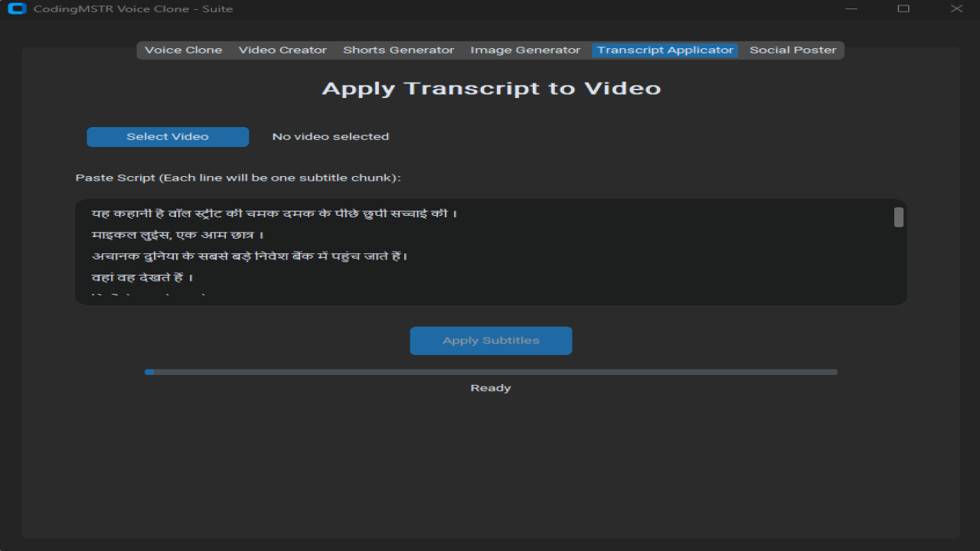The width and height of the screenshot is (980, 551).
Task: Click the line starting 'अचानक दुनिया'
Action: [250, 256]
